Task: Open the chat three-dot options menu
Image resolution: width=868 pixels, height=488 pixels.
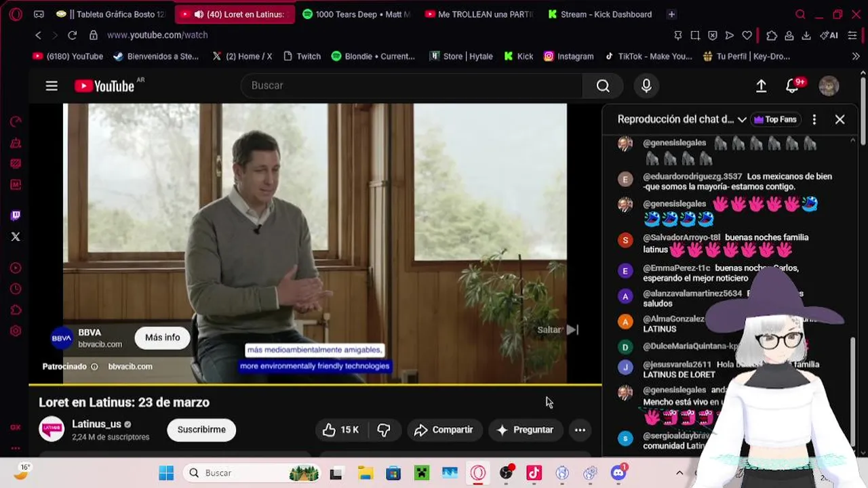Action: 814,119
